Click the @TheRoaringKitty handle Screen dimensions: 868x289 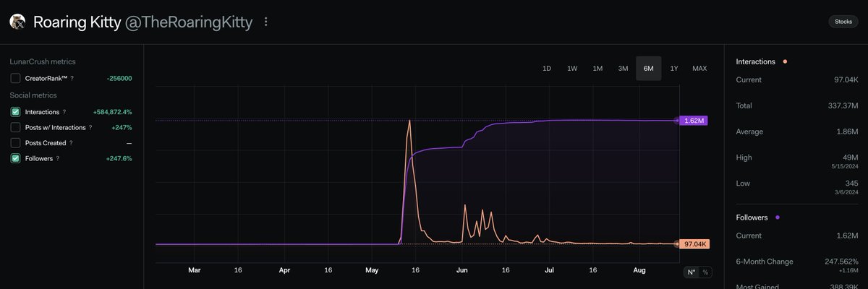tap(189, 22)
